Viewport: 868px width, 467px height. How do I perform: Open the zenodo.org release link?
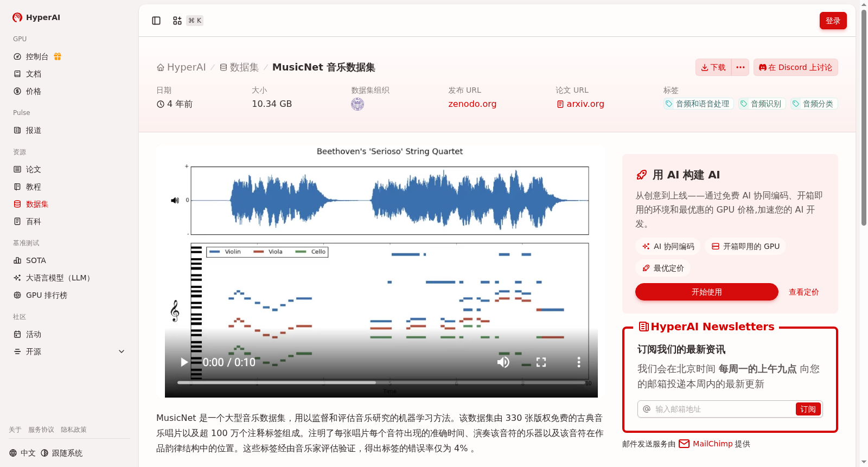[472, 104]
